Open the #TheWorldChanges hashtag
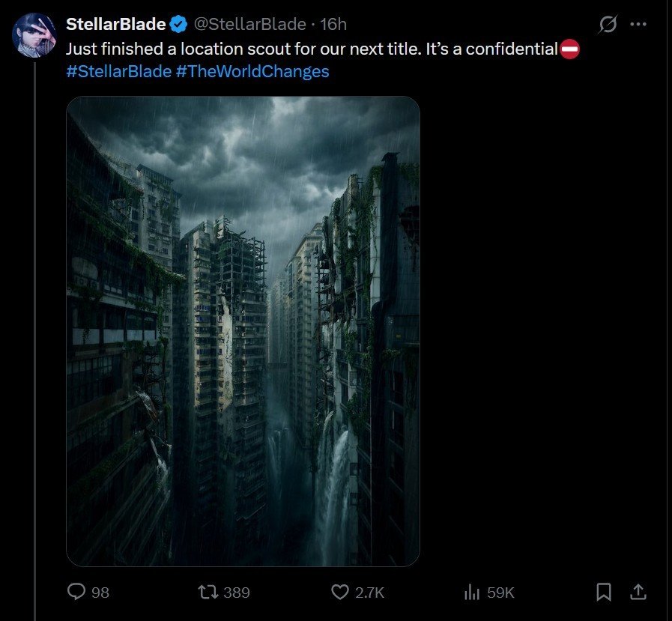672x621 pixels. coord(252,72)
